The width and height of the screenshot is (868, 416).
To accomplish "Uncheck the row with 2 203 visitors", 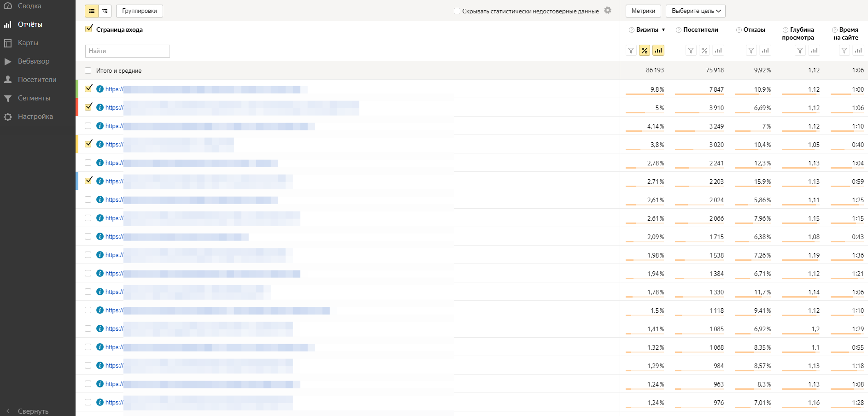I will (x=88, y=181).
